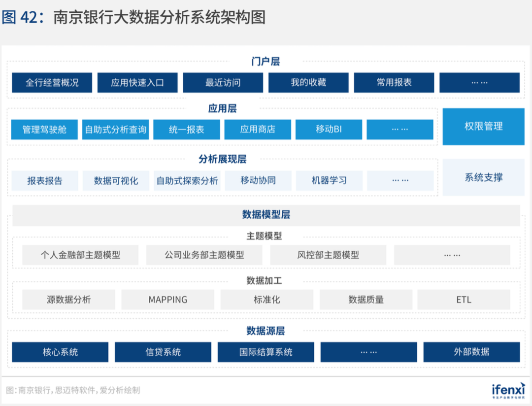Choose the 国际结算系统 block
The height and width of the screenshot is (406, 532).
coord(266,352)
